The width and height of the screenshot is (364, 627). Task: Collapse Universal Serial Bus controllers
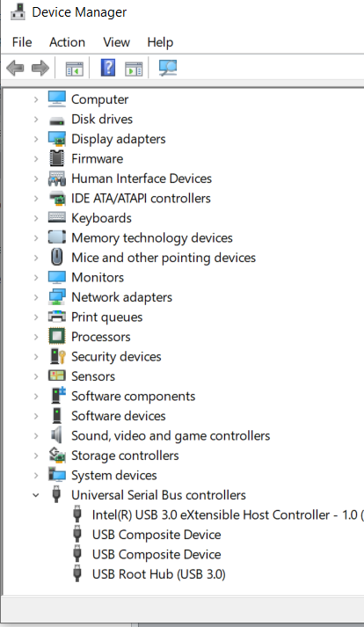point(36,495)
